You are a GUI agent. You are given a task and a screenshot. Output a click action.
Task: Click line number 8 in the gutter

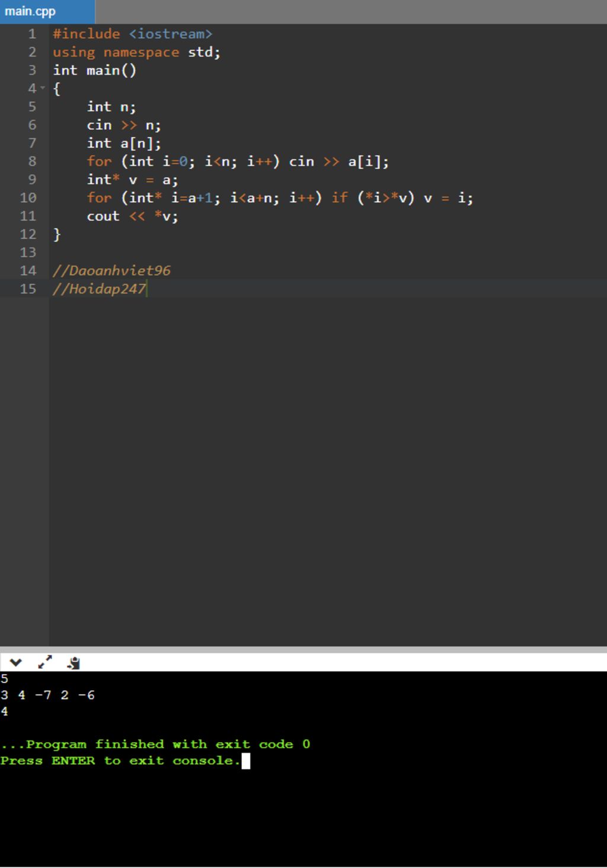pyautogui.click(x=32, y=161)
